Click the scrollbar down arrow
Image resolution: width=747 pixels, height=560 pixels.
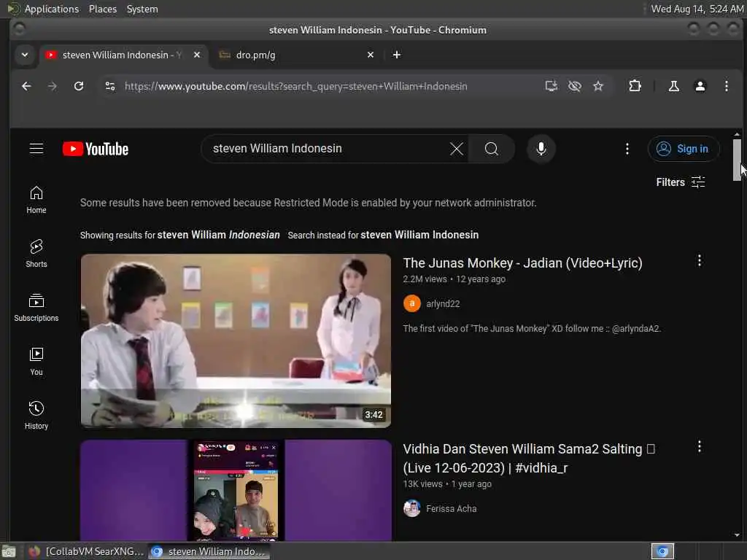click(x=737, y=535)
